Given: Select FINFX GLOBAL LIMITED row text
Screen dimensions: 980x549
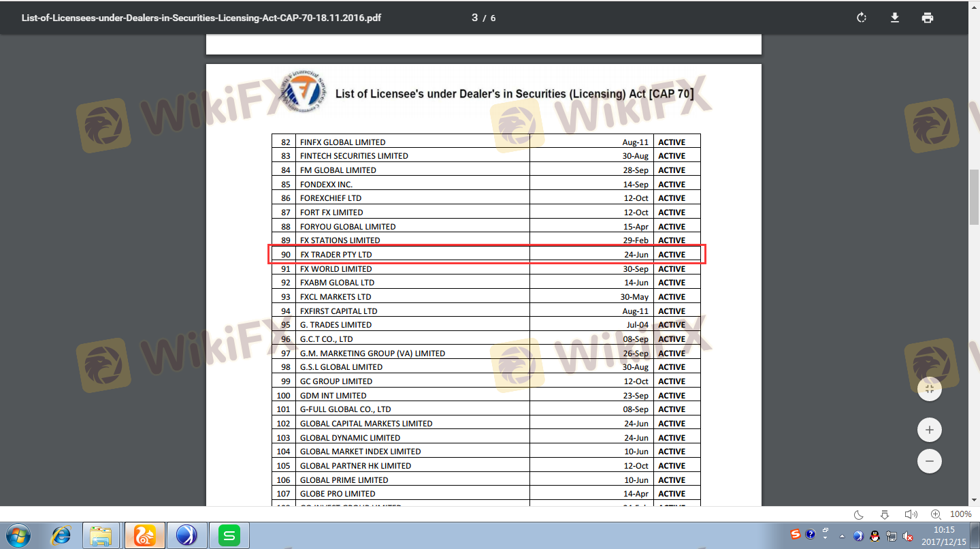Looking at the screenshot, I should 343,142.
